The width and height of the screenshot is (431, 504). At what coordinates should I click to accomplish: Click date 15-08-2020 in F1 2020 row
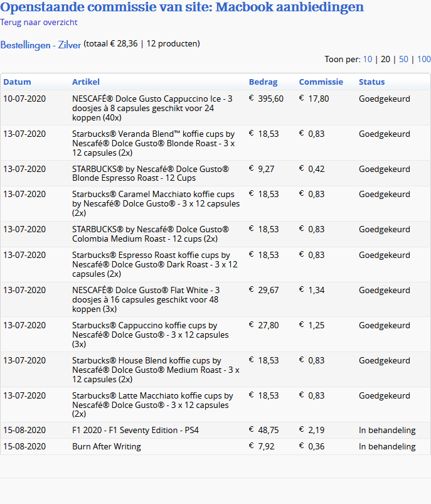24,430
